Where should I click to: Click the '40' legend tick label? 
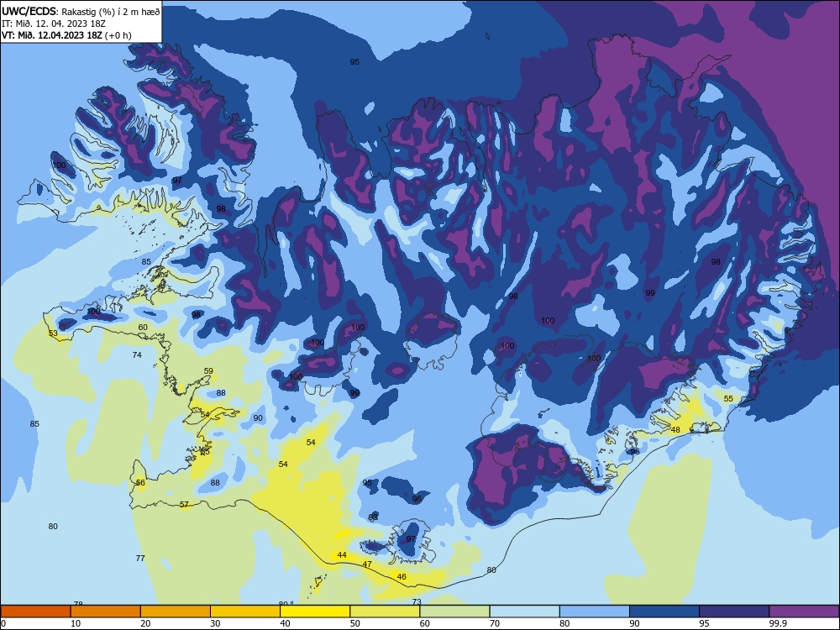click(x=285, y=623)
